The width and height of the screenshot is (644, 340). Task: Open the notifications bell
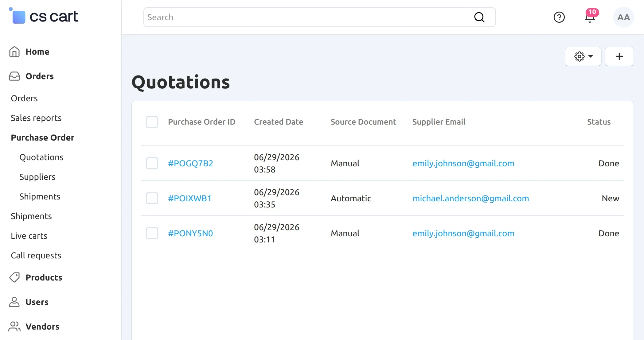point(590,18)
